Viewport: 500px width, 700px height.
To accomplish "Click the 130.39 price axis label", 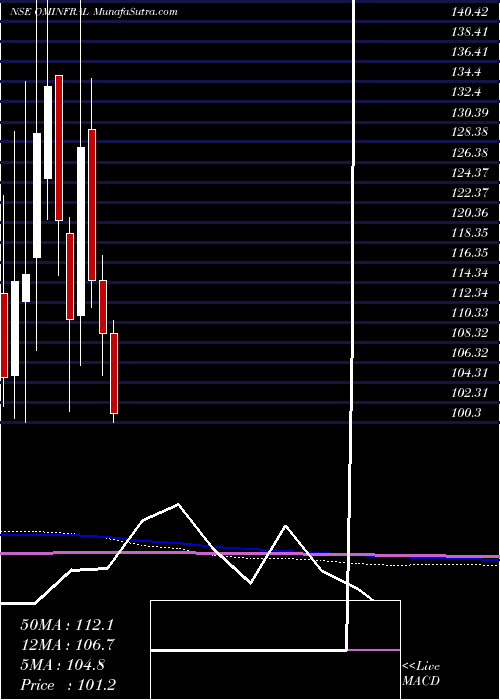I will point(469,112).
